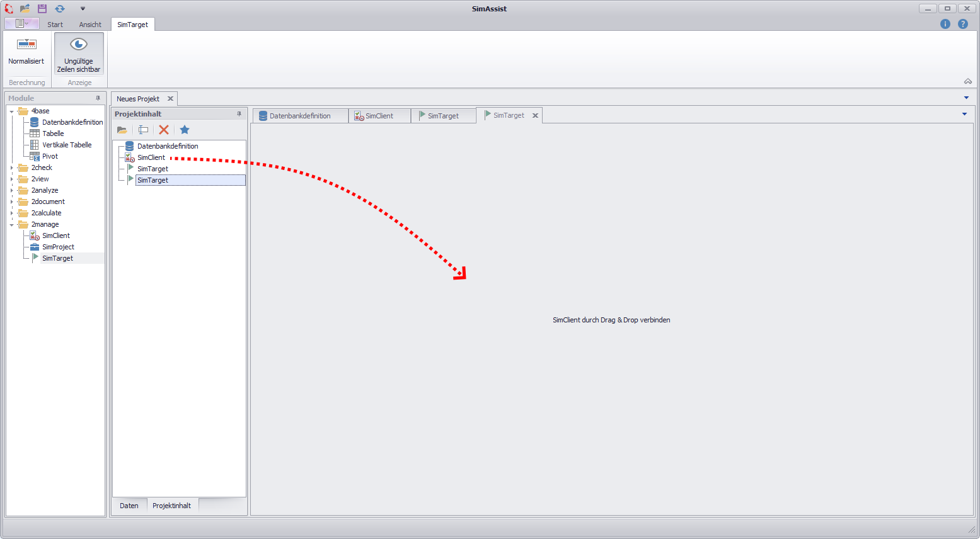The height and width of the screenshot is (539, 980).
Task: Click the rename icon in Projektinhalt toolbar
Action: 143,130
